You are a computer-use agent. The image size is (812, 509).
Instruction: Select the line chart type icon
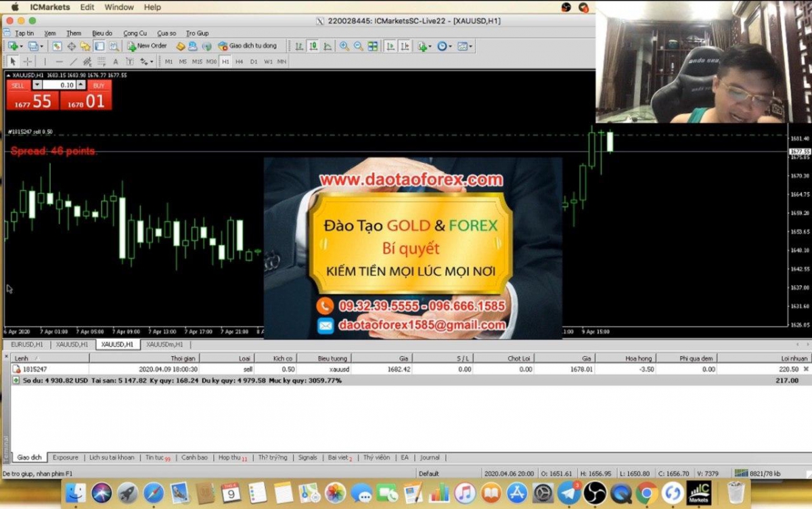click(328, 46)
